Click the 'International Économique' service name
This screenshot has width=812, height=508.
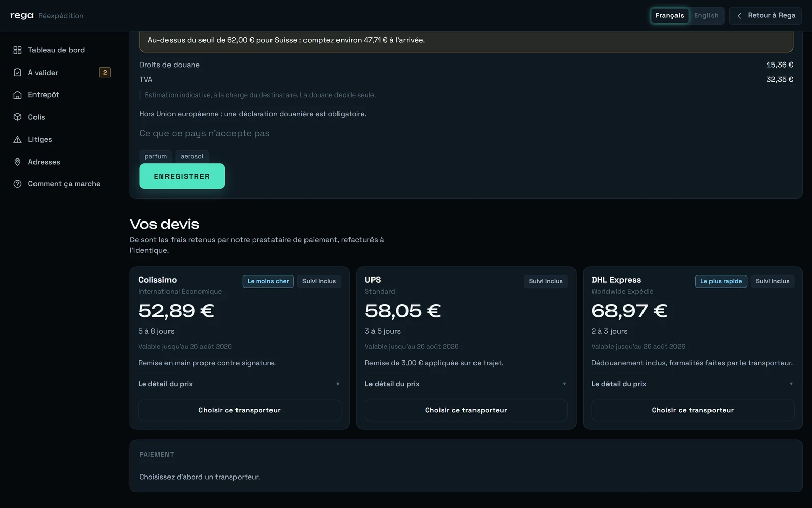(180, 292)
